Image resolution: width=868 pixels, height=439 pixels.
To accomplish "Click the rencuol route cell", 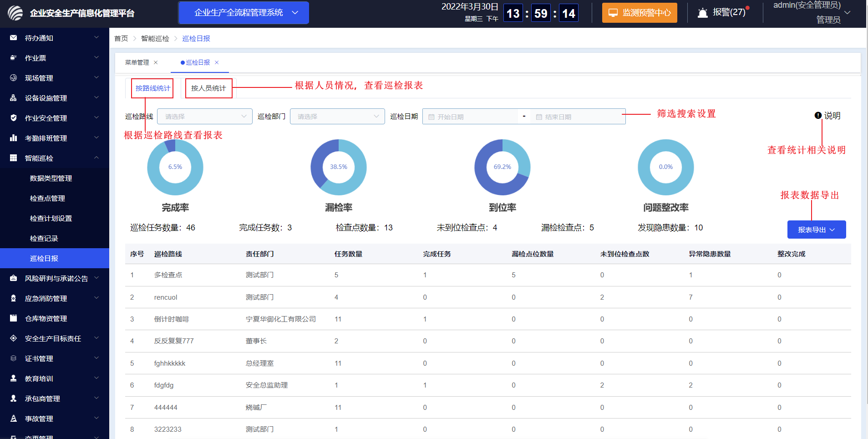I will 166,297.
